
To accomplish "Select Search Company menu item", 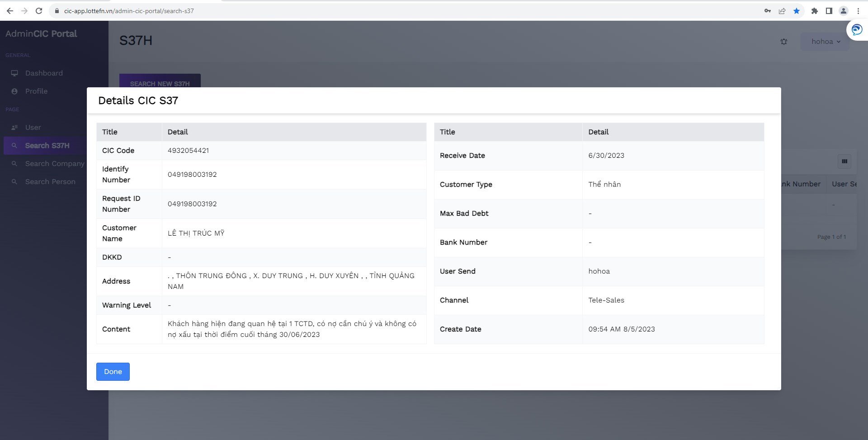I will point(54,164).
